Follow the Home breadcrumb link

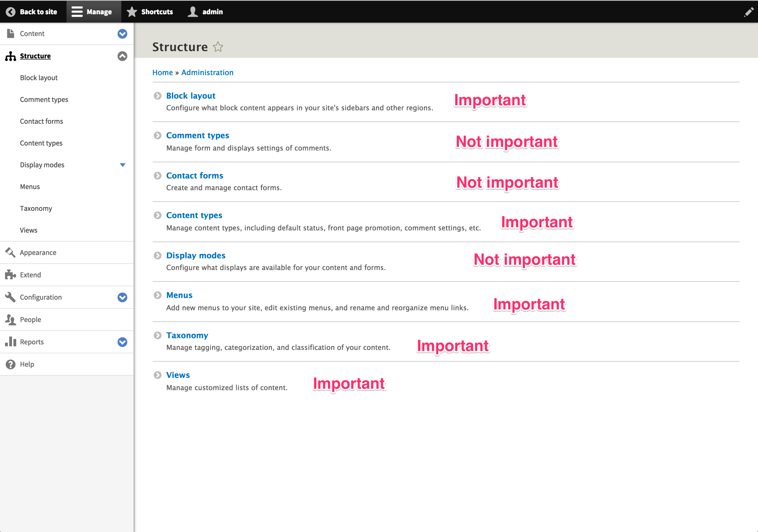click(x=162, y=73)
